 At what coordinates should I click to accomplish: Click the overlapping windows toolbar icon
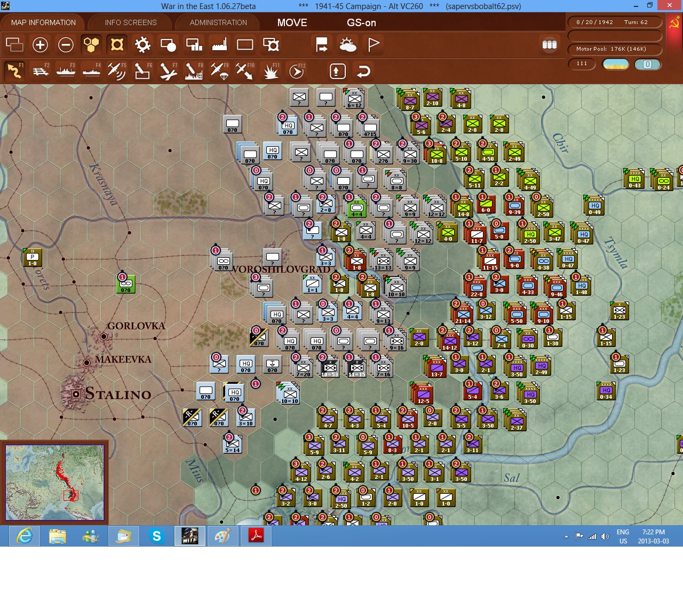pyautogui.click(x=14, y=44)
